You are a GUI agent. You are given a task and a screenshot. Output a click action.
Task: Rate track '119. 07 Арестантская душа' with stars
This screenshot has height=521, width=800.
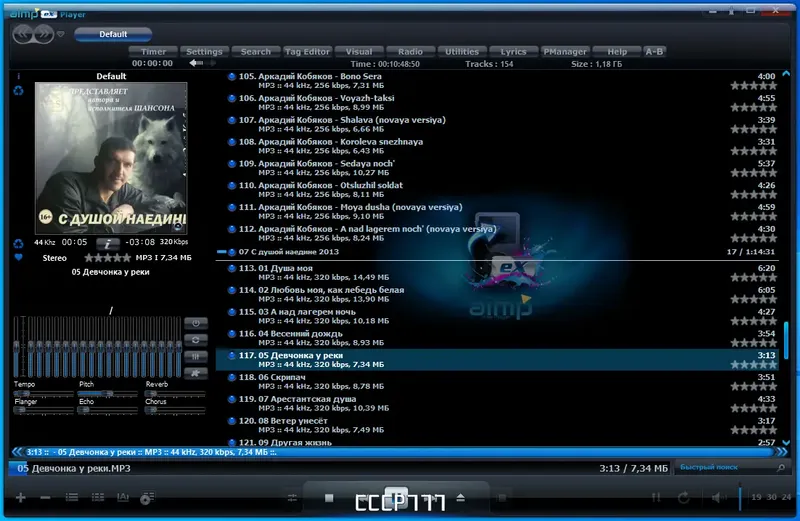coord(754,408)
